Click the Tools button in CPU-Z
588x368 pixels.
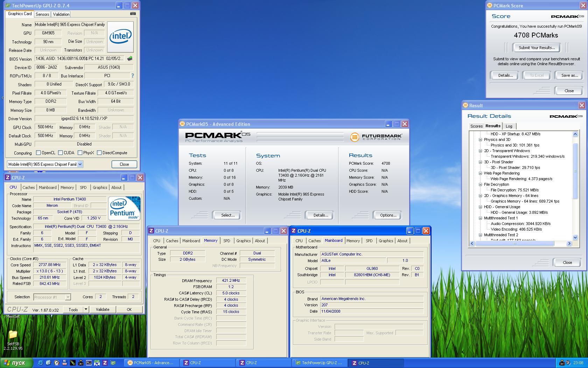click(73, 309)
